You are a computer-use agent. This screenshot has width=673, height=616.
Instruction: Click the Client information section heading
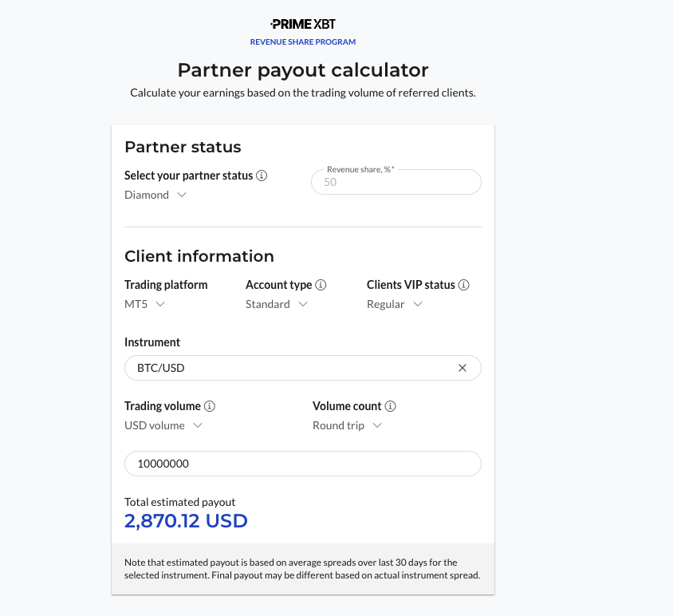tap(199, 256)
